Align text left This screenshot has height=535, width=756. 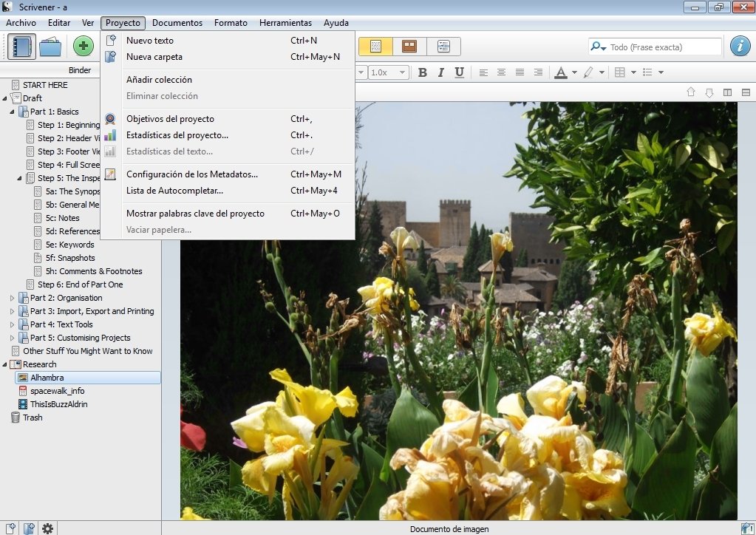tap(483, 72)
